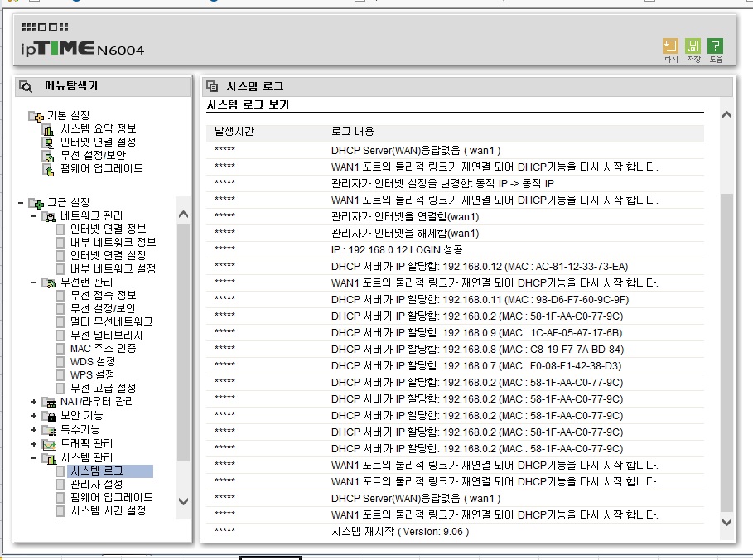Click the chart icon beside 시스템 요약 정보
The height and width of the screenshot is (560, 753).
tap(48, 130)
